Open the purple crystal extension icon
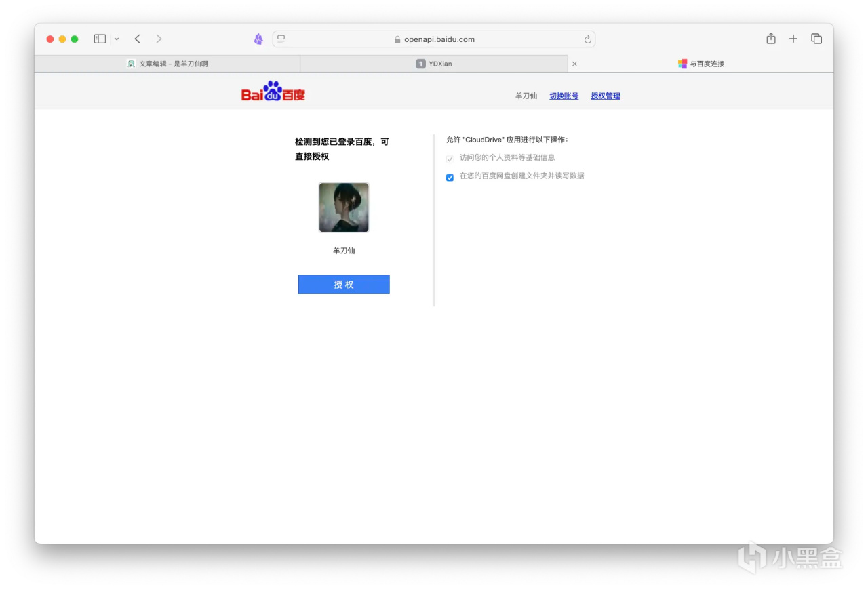Screen dimensions: 868x589 pos(258,39)
